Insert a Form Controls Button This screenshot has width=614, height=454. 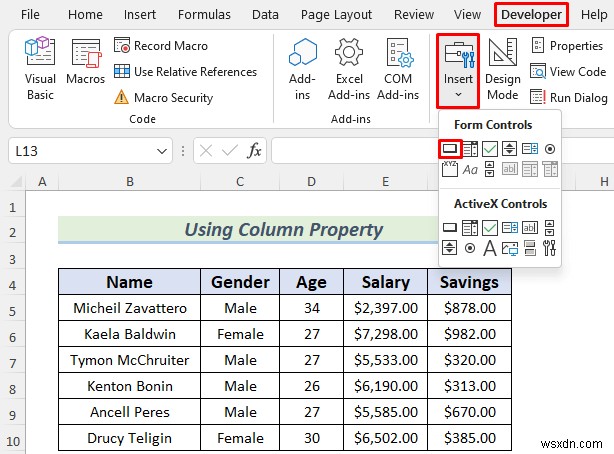pos(450,149)
